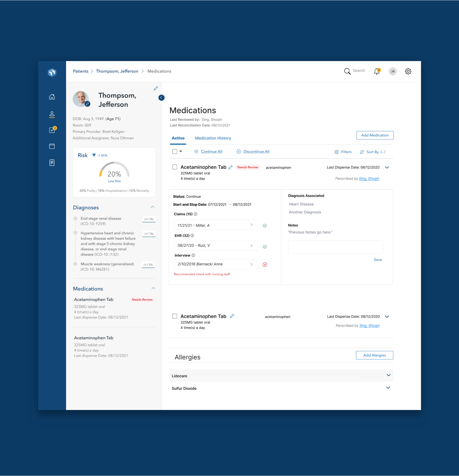Open the notifications bell
The image size is (459, 476).
coord(377,71)
